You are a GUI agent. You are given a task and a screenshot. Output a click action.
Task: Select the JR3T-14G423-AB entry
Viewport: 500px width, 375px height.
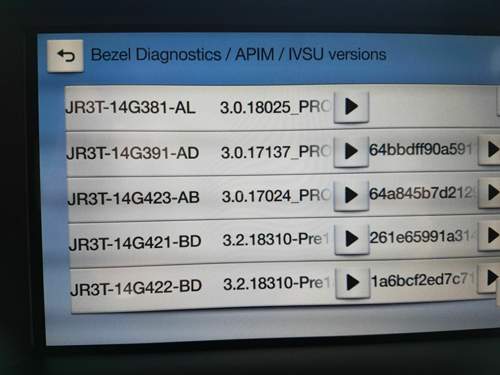click(133, 198)
